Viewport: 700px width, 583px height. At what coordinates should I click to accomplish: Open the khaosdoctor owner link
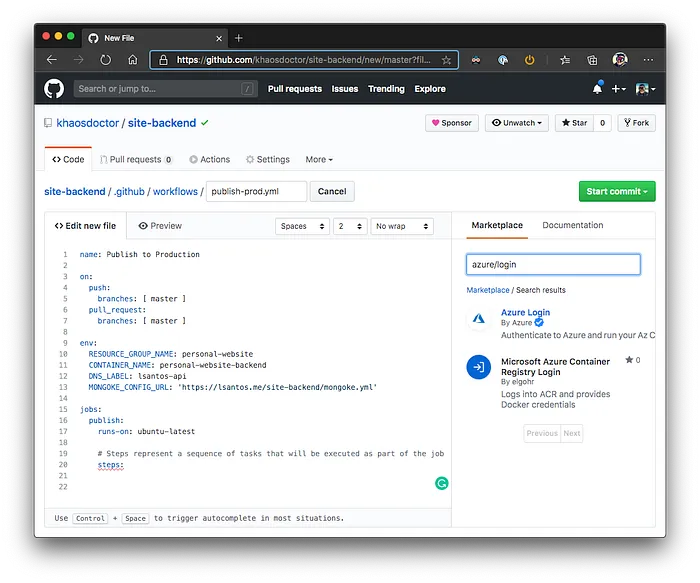tap(88, 123)
